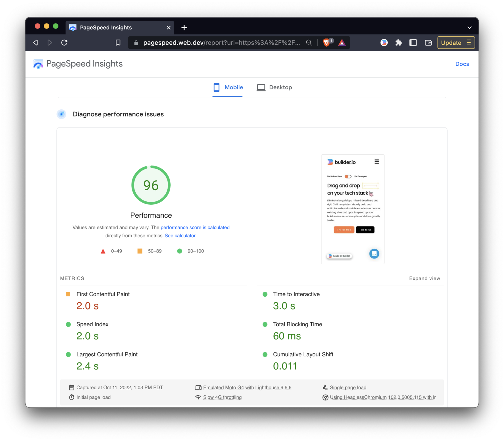Click the zoom magnifier icon in address bar
504x441 pixels.
tap(309, 42)
